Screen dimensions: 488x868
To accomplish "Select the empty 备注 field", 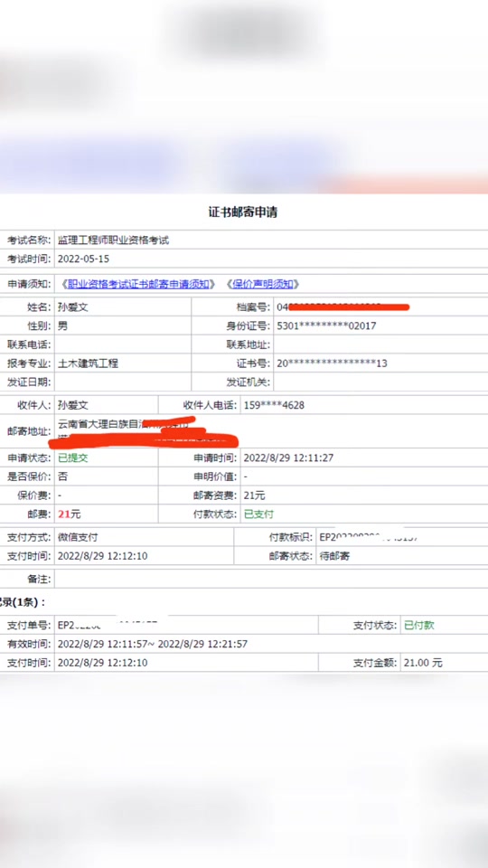I will click(x=271, y=579).
